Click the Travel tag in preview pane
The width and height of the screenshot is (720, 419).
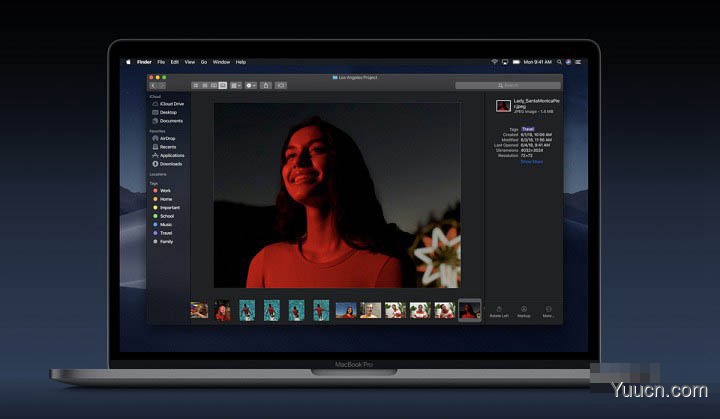(528, 129)
